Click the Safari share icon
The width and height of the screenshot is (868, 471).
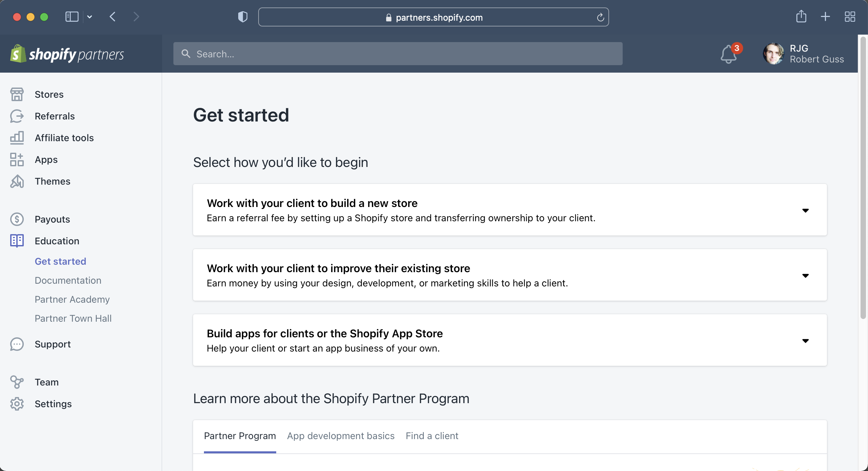[x=801, y=16]
